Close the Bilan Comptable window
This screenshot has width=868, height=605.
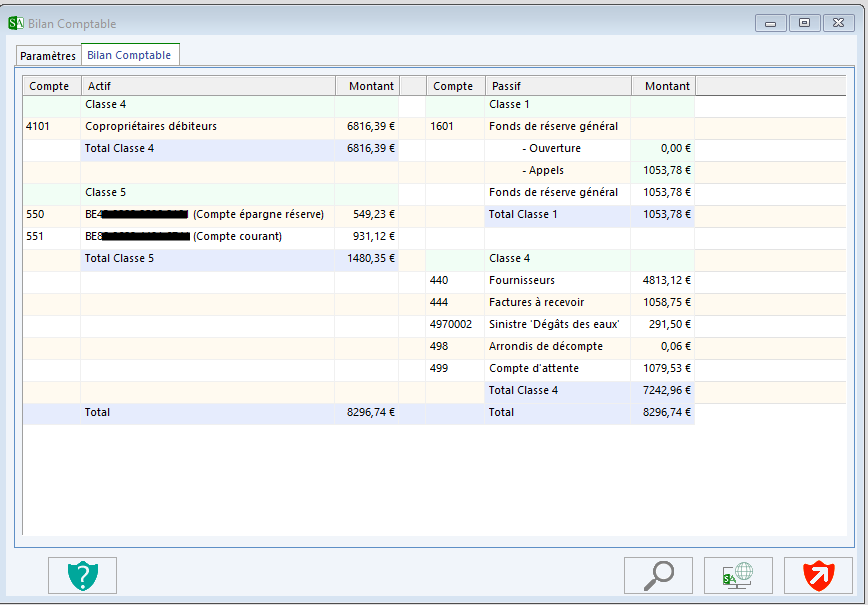[839, 23]
